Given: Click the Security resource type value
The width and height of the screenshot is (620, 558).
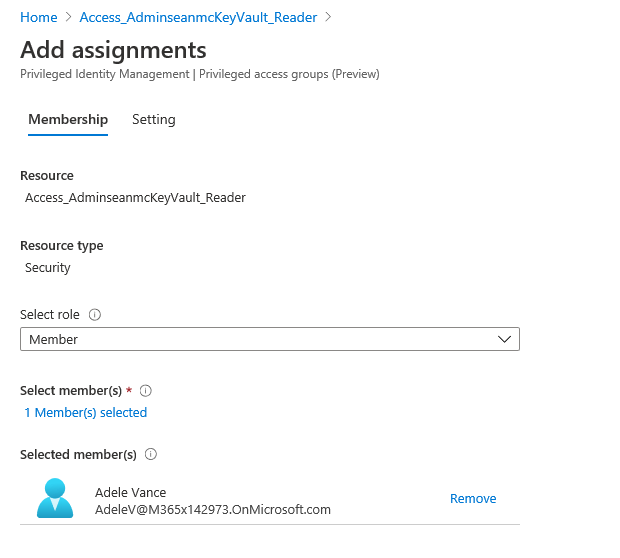Looking at the screenshot, I should coord(48,268).
